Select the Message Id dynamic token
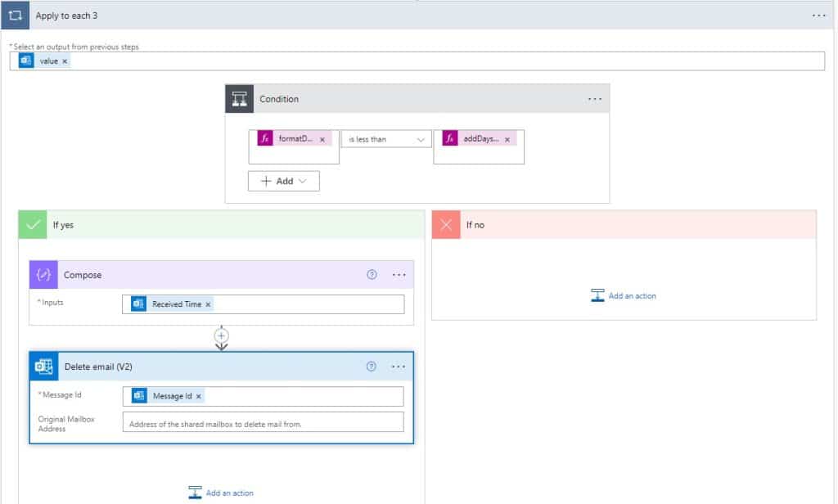The width and height of the screenshot is (838, 504). click(x=168, y=396)
